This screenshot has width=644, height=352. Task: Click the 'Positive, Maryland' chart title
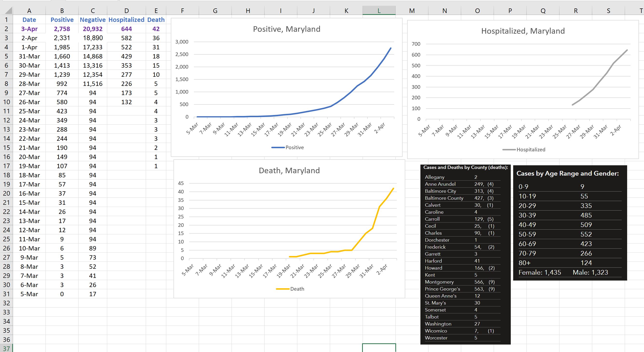click(x=286, y=29)
